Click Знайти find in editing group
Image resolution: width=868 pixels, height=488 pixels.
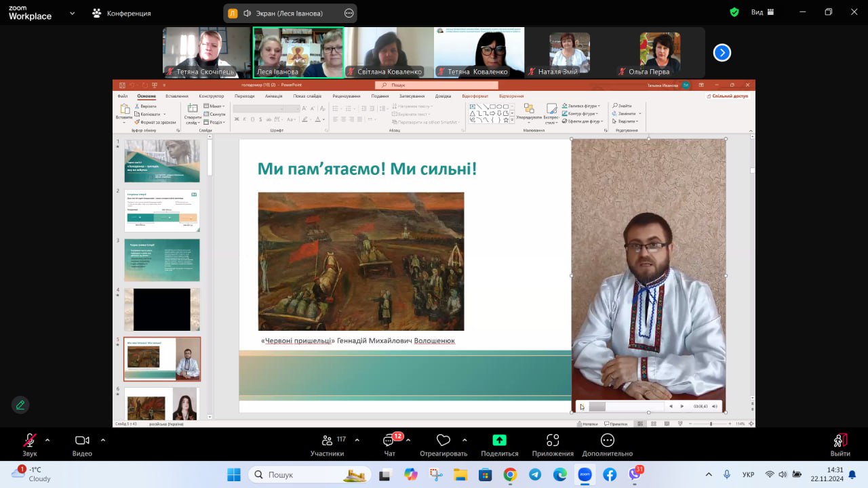[623, 106]
